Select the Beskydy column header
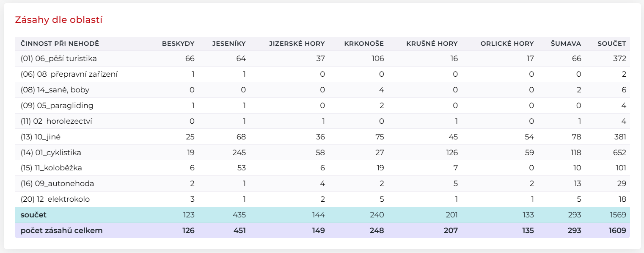Image resolution: width=644 pixels, height=253 pixels. click(x=178, y=44)
